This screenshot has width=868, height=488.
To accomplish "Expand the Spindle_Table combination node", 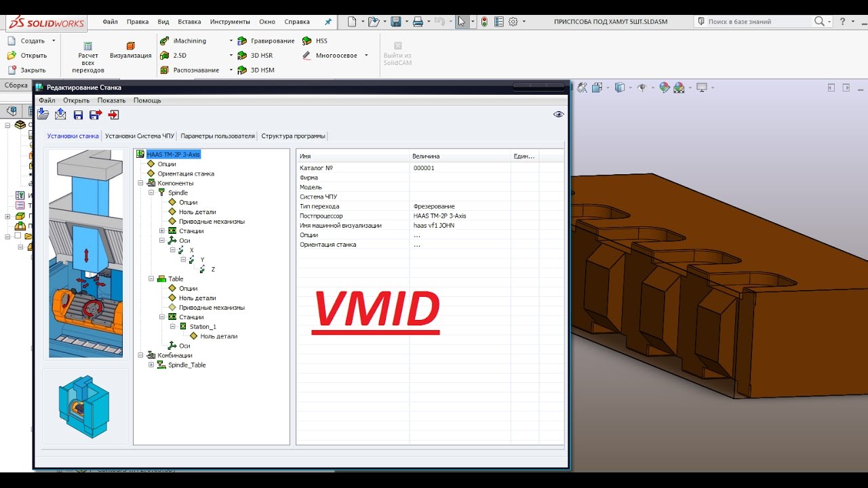I will 151,365.
